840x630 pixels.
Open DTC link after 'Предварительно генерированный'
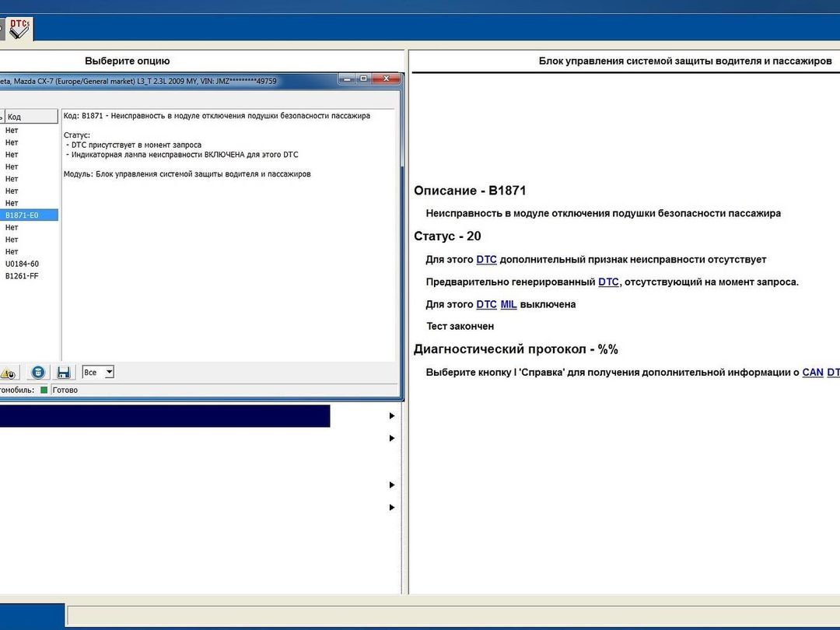pos(608,282)
